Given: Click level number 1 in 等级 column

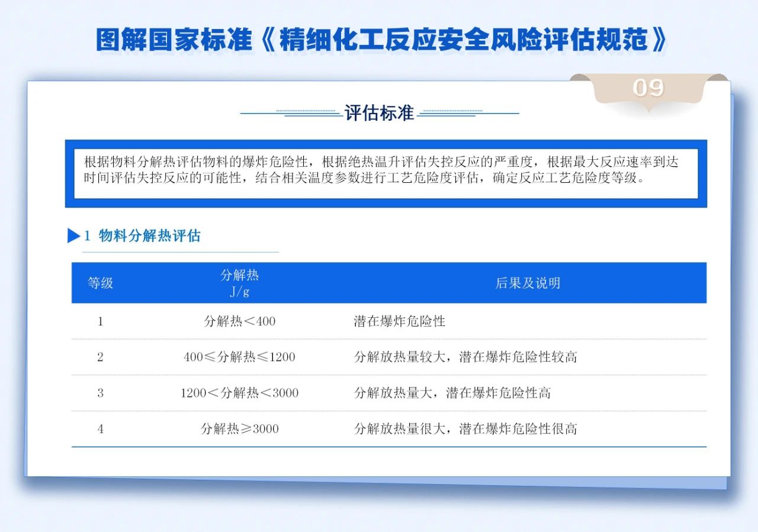Looking at the screenshot, I should (100, 321).
